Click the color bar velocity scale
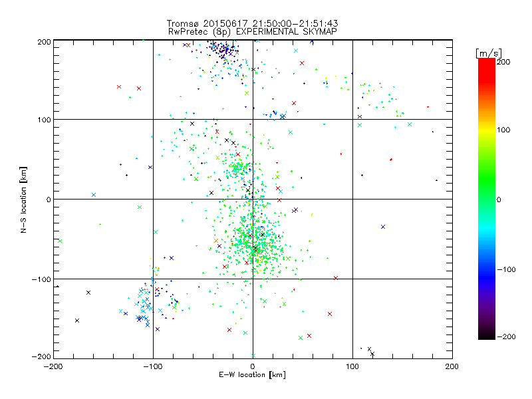Screen dimensions: 532x399 click(x=487, y=199)
